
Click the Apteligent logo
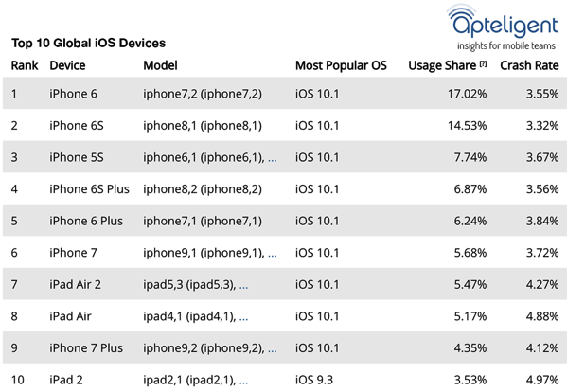[503, 27]
